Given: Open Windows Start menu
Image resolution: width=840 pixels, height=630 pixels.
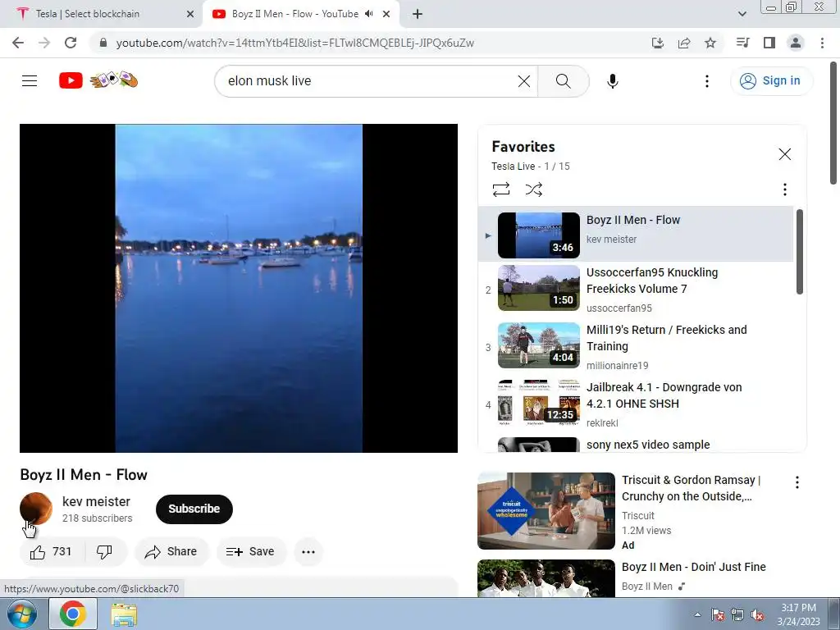Looking at the screenshot, I should coord(21,614).
